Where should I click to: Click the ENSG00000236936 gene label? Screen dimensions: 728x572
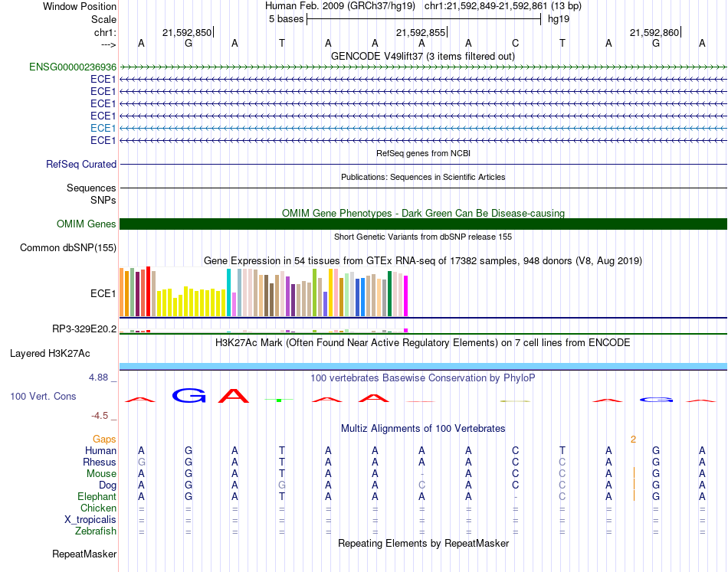pos(73,67)
